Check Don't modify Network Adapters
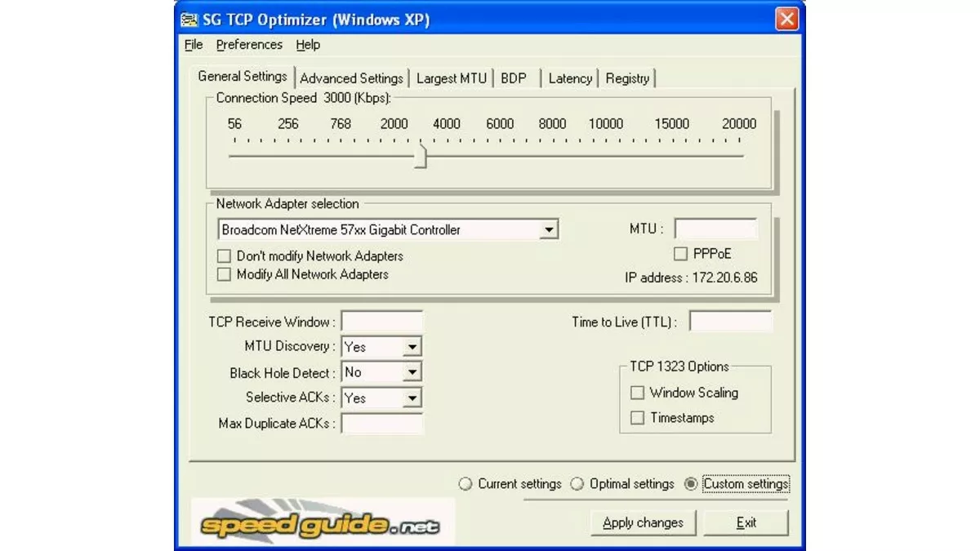This screenshot has width=980, height=551. 224,256
